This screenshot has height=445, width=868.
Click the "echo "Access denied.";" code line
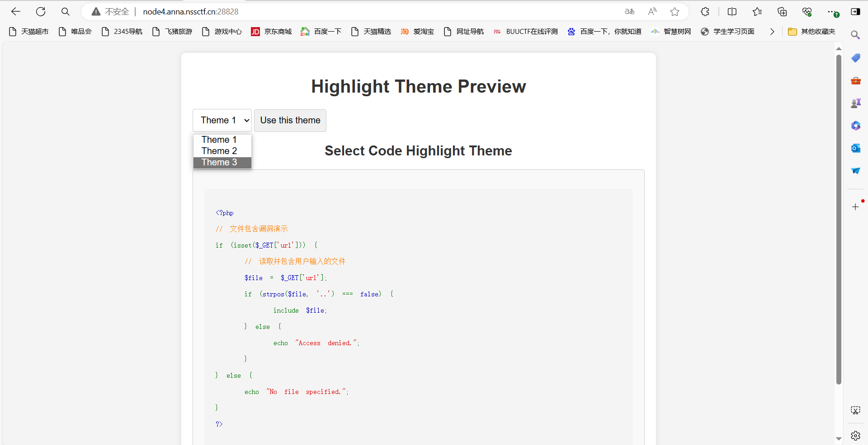coord(316,343)
